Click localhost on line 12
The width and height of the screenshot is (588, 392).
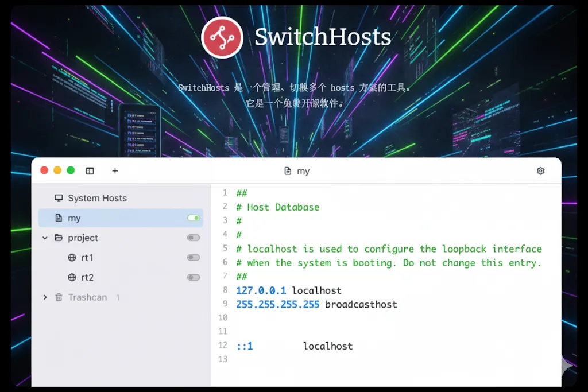pos(328,346)
